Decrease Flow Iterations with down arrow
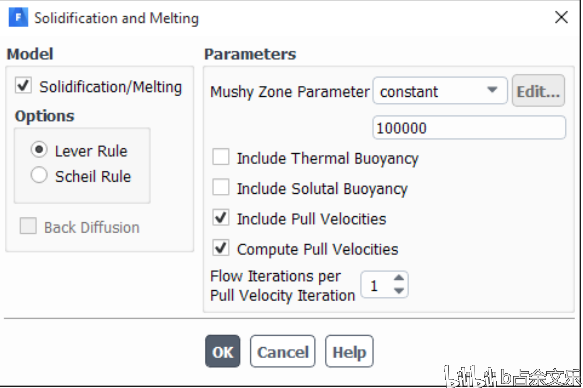This screenshot has width=583, height=388. 399,291
